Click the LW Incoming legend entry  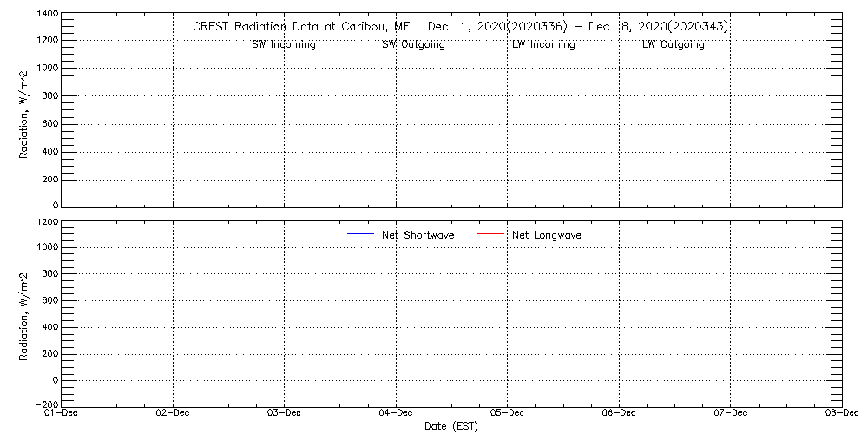(543, 45)
